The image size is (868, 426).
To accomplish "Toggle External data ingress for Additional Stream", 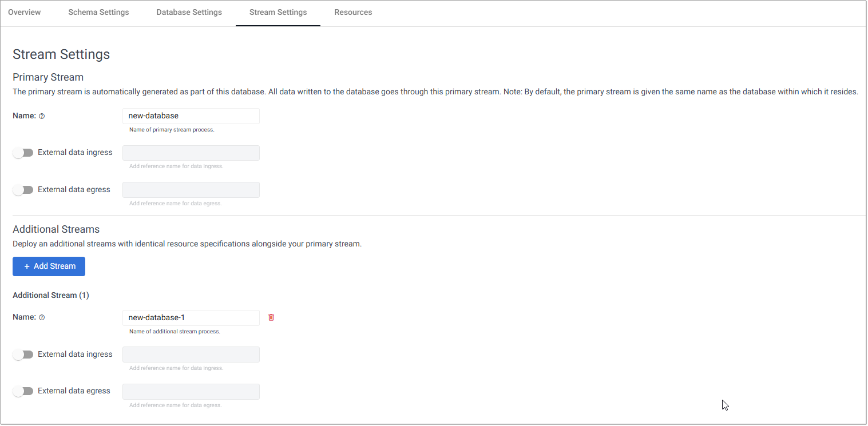I will [x=23, y=355].
